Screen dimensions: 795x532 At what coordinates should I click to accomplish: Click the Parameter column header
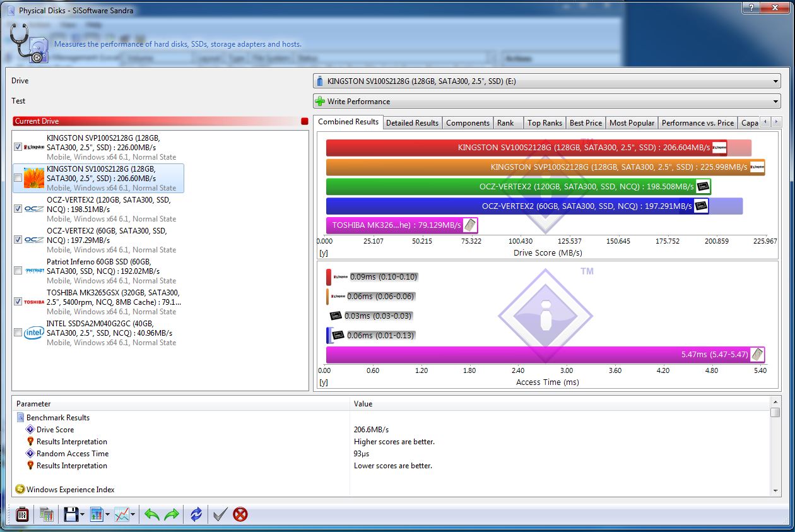tap(181, 404)
